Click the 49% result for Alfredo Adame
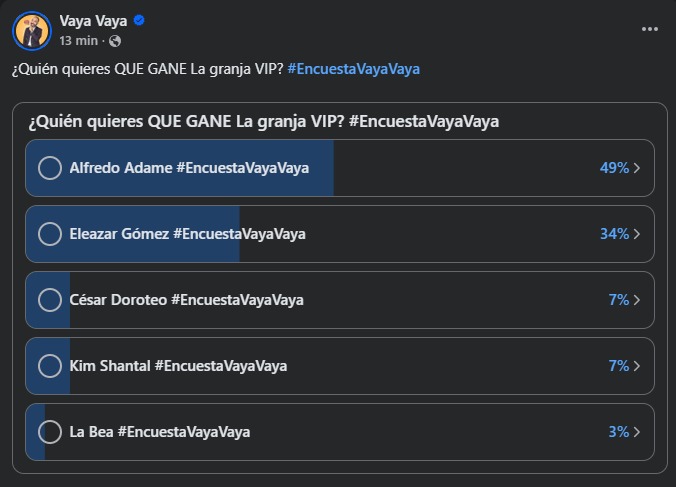The image size is (676, 487). click(613, 168)
